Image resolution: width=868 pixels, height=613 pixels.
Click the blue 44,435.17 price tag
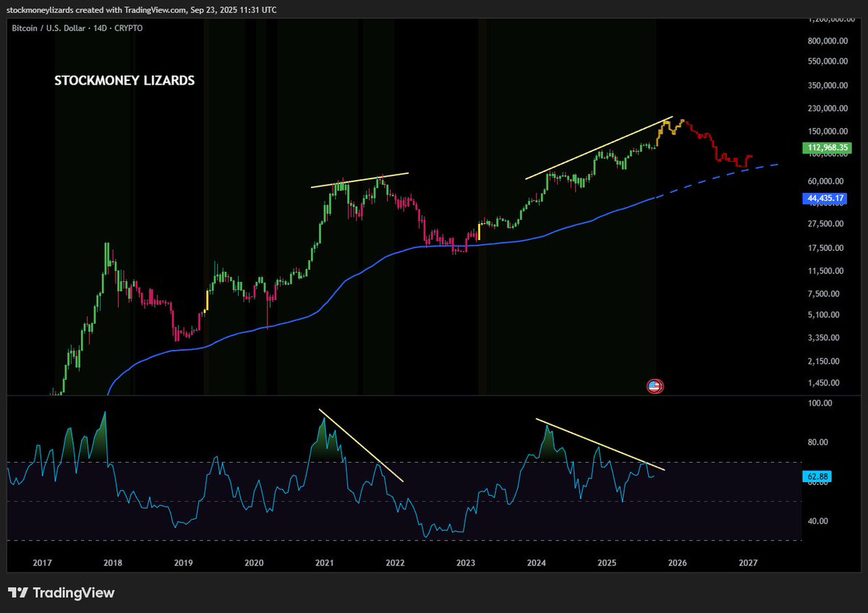click(824, 198)
